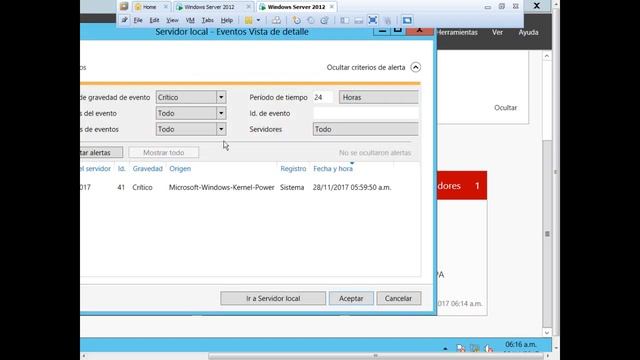This screenshot has width=640, height=360.
Task: Click the manage snapshots toolbar icon
Action: tap(324, 20)
